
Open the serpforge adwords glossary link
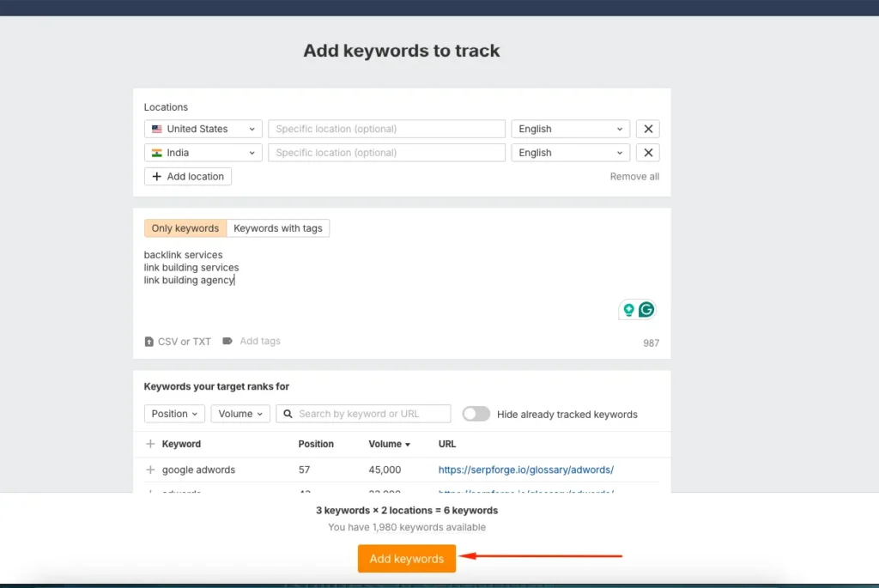coord(528,470)
